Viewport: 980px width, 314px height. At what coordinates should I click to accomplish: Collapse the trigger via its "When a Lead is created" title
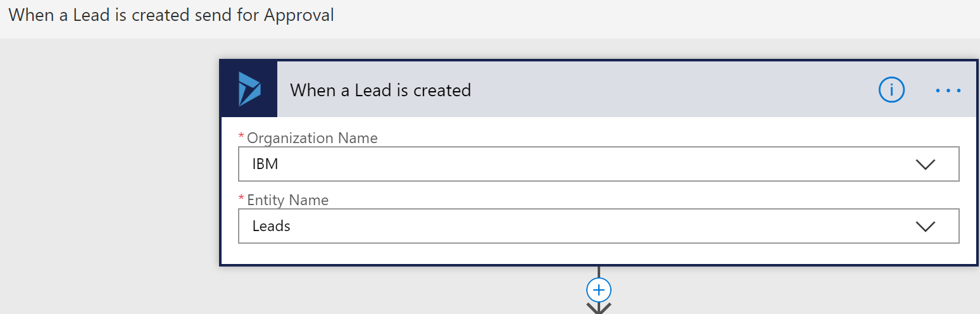(380, 91)
